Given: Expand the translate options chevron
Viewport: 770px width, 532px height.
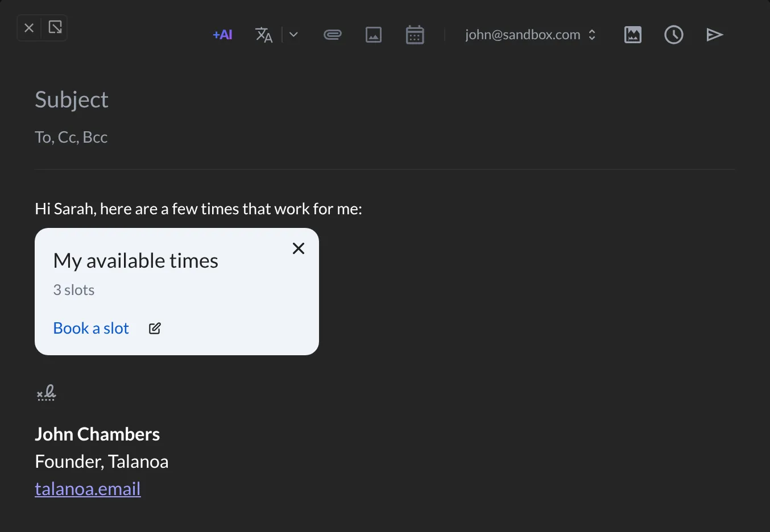Looking at the screenshot, I should click(293, 35).
